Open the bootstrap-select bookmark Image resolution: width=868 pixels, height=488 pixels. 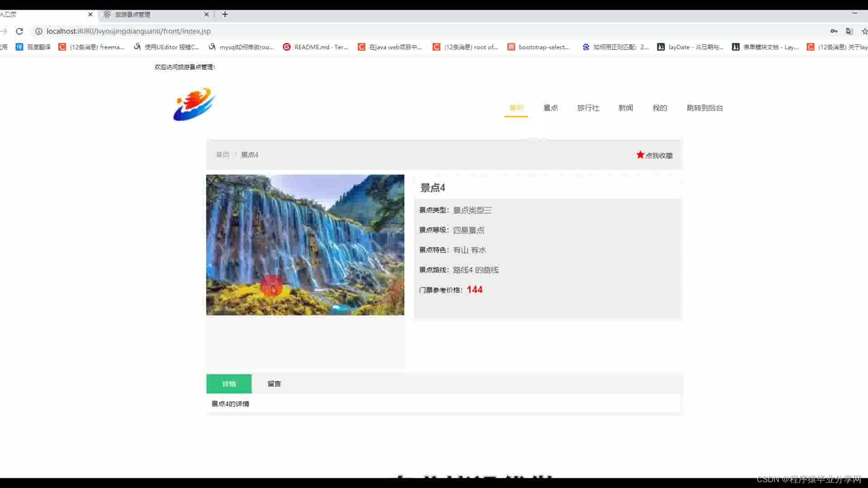[538, 47]
